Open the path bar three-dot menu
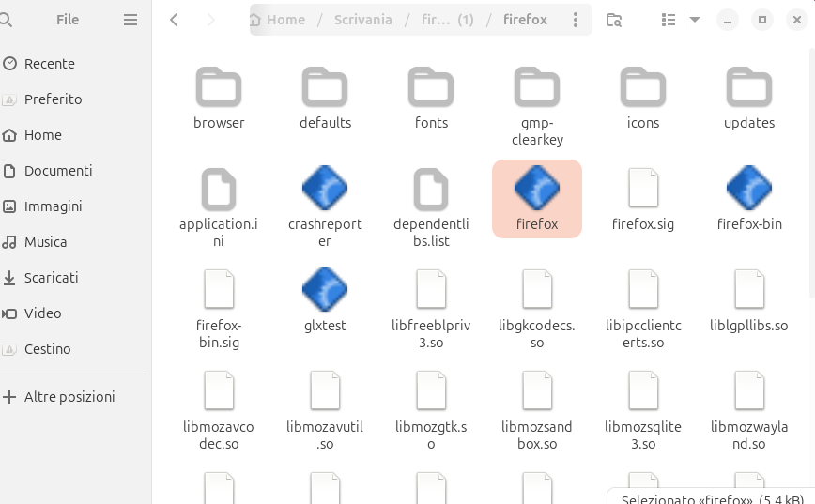This screenshot has width=815, height=504. tap(575, 20)
